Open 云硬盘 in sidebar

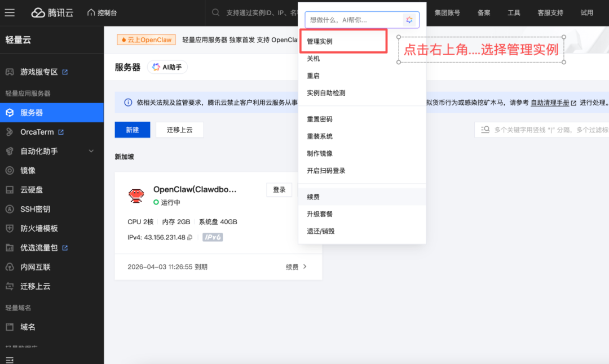coord(52,190)
